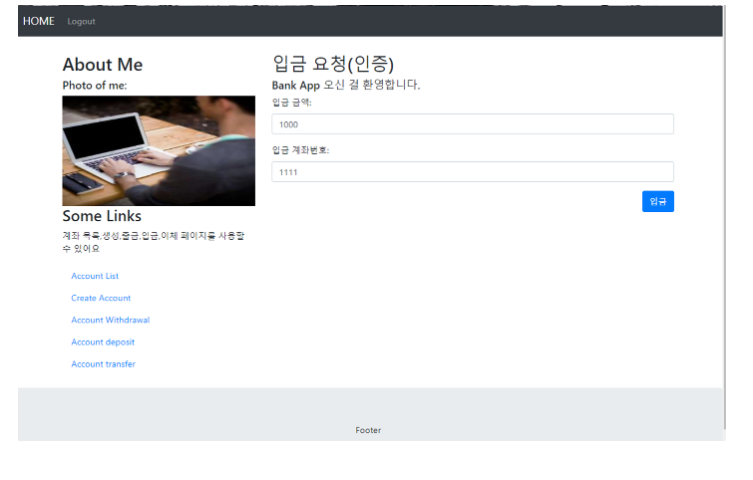Click the laptop photo of me

[x=159, y=151]
